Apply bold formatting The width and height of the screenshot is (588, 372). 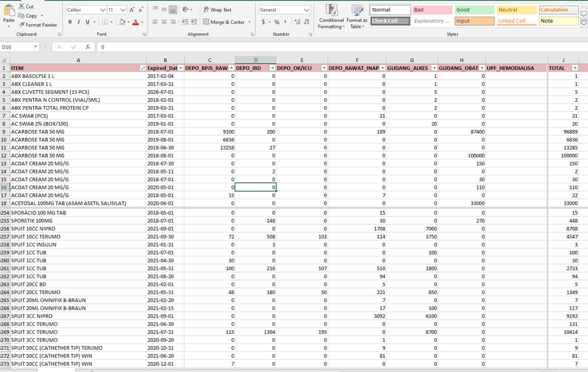tap(70, 22)
